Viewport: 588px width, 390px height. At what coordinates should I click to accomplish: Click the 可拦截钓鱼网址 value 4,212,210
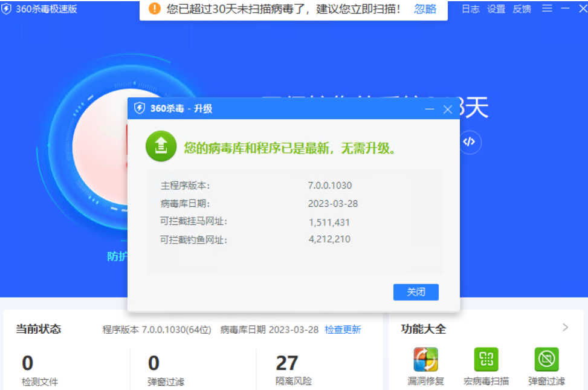coord(329,239)
